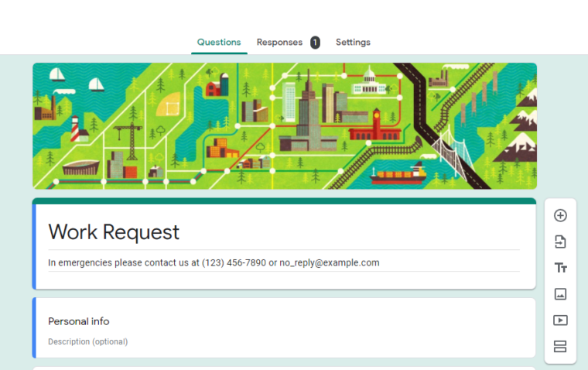Add a video using the sidebar icon
588x370 pixels.
tap(561, 320)
